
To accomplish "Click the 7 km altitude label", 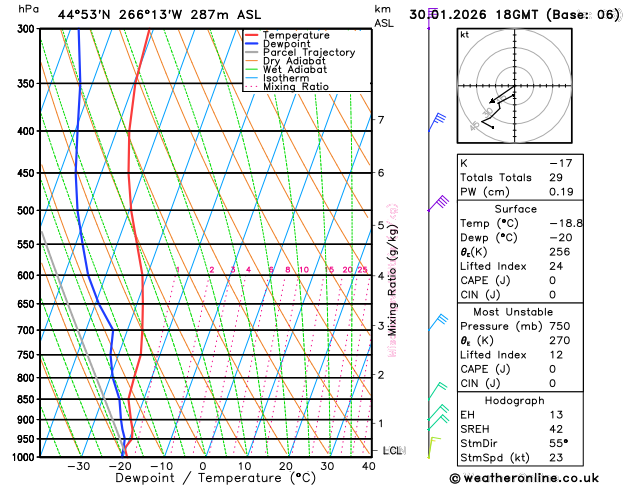I will pyautogui.click(x=381, y=119).
